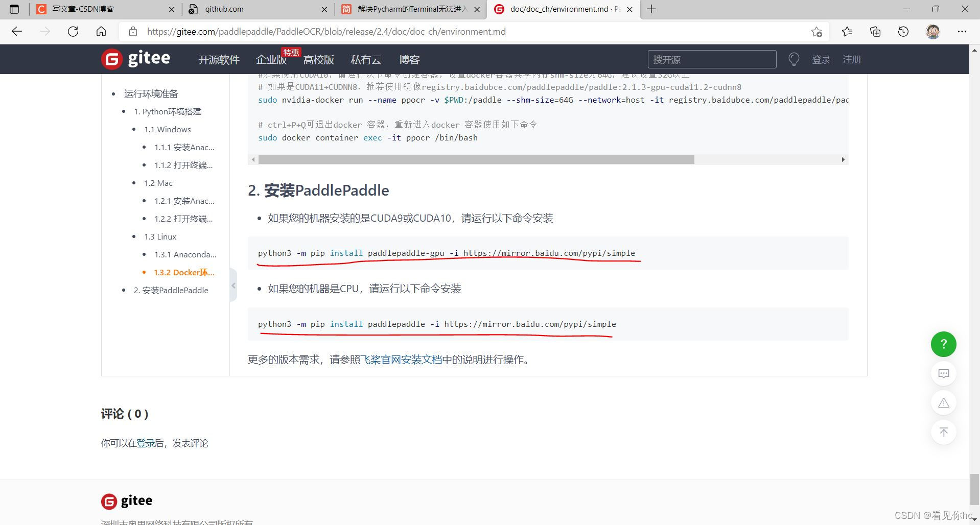The image size is (980, 525).
Task: Click the code block horizontal scrollbar
Action: (476, 160)
